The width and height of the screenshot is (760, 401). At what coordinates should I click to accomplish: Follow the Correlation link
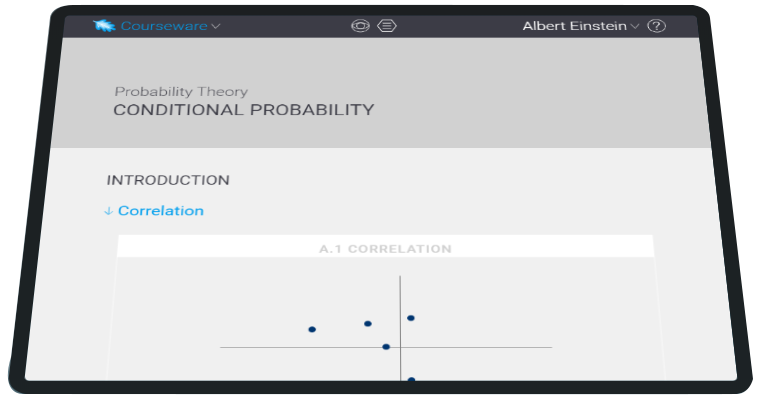161,210
